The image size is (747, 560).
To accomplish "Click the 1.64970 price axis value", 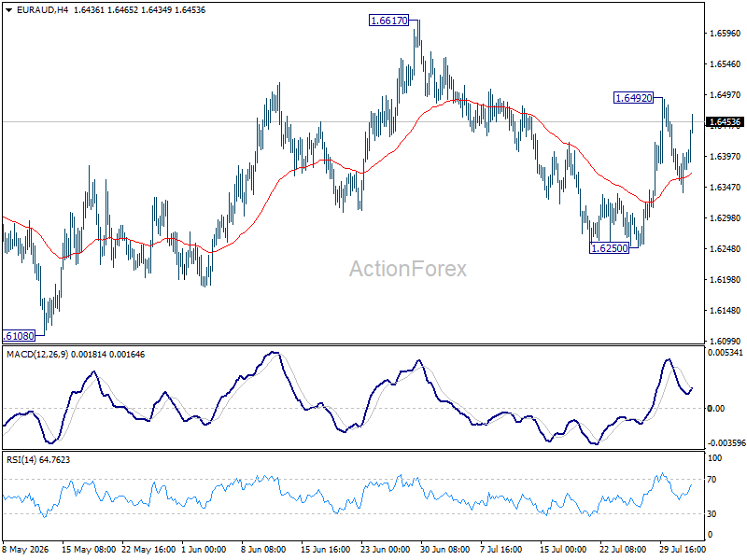I will pos(726,95).
